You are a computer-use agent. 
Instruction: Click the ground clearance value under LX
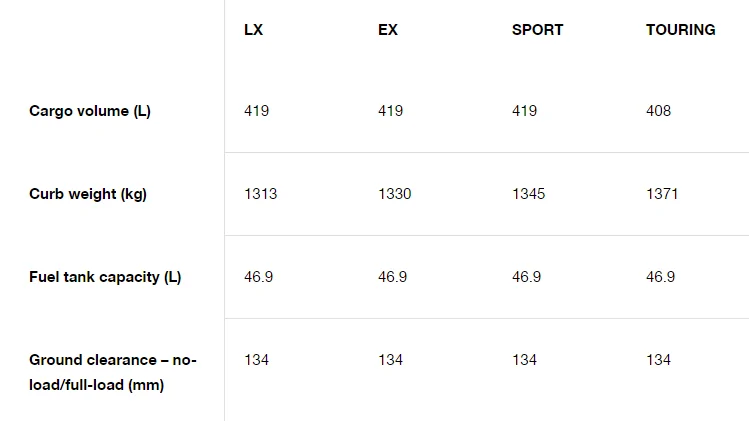[257, 360]
